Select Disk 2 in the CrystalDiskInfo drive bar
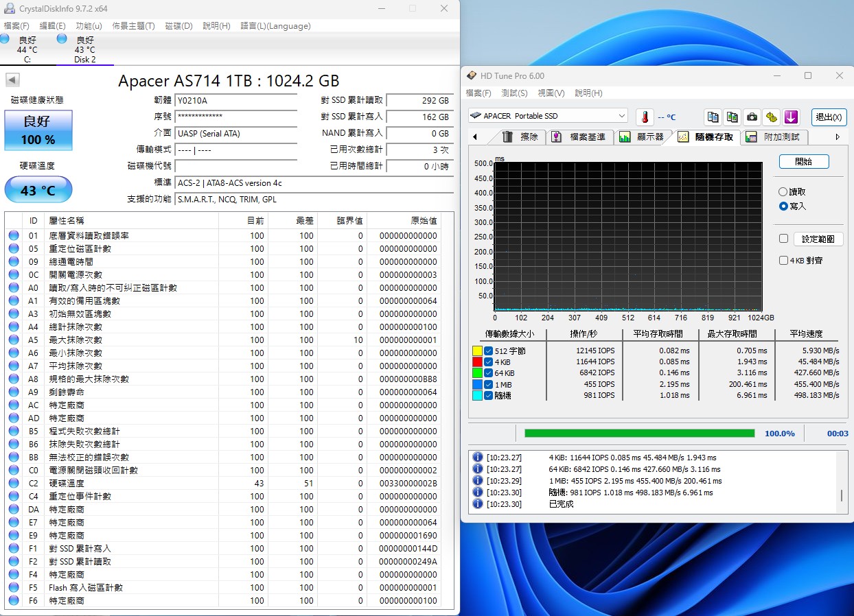 [x=85, y=48]
